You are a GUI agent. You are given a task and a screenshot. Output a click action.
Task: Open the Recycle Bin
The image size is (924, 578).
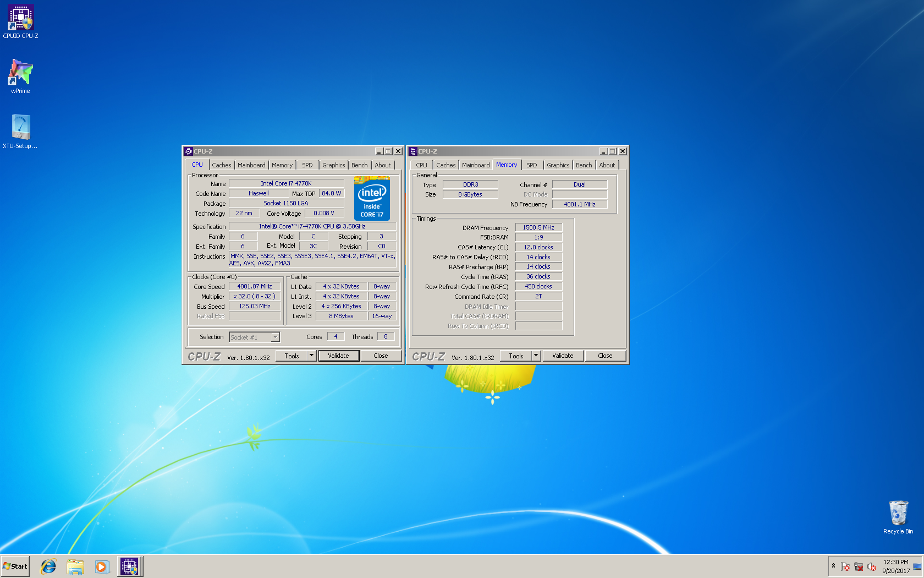(x=898, y=517)
